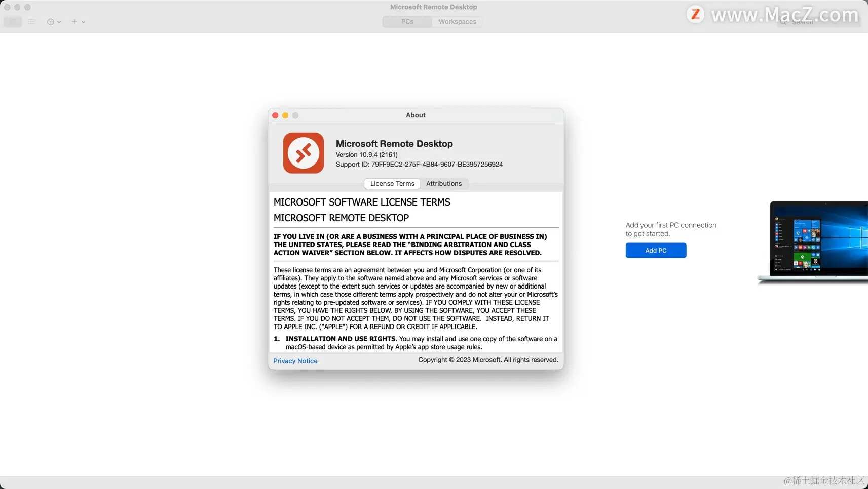Select the PCs tab

(x=407, y=22)
